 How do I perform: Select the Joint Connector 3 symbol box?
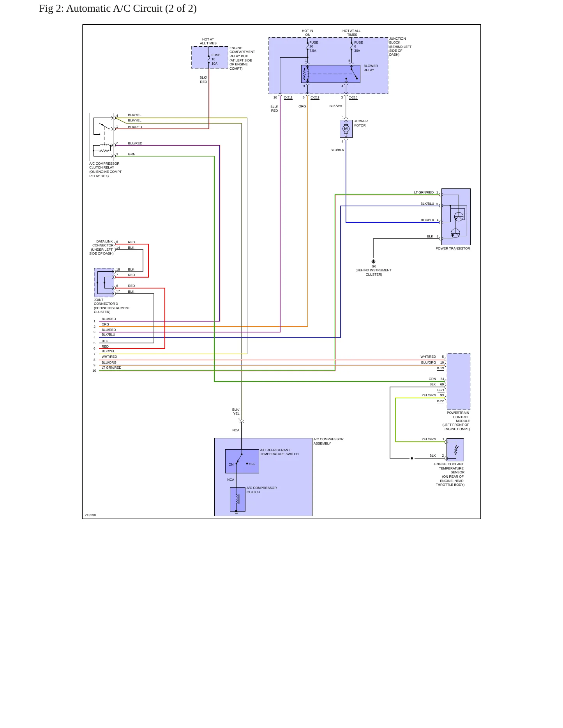(x=104, y=283)
